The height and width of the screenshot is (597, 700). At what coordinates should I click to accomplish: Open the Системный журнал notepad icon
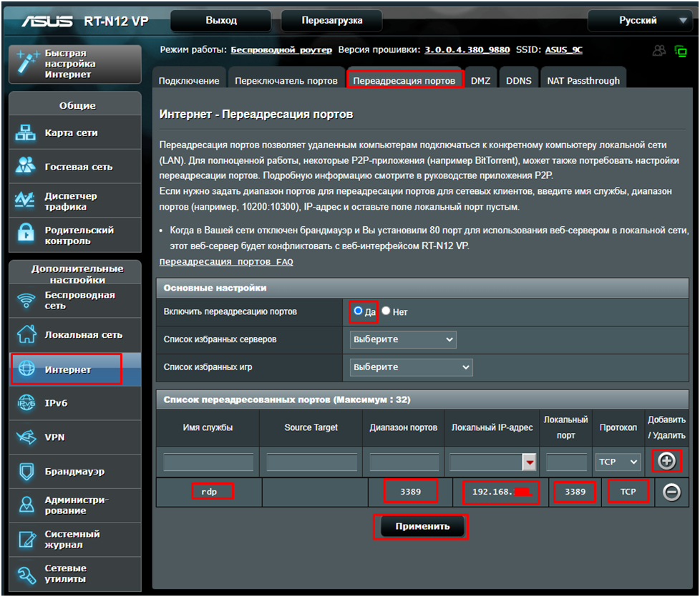click(26, 539)
